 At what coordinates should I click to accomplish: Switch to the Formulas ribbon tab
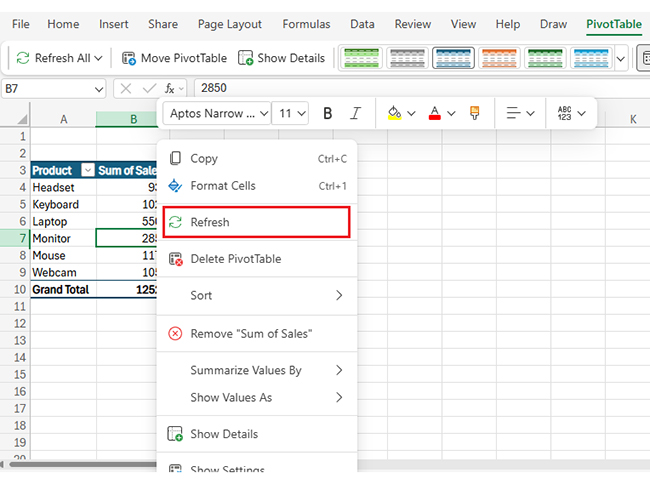306,24
